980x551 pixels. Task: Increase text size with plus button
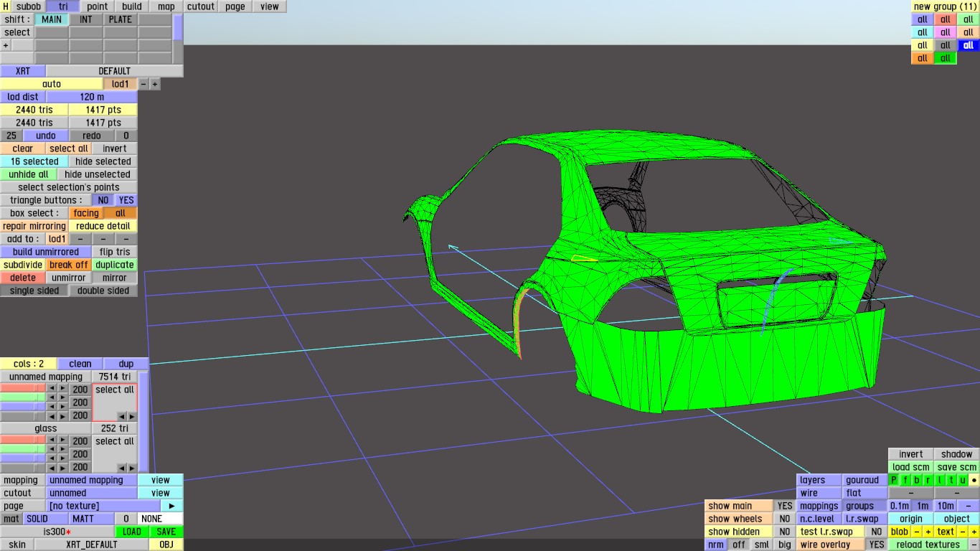click(x=974, y=532)
